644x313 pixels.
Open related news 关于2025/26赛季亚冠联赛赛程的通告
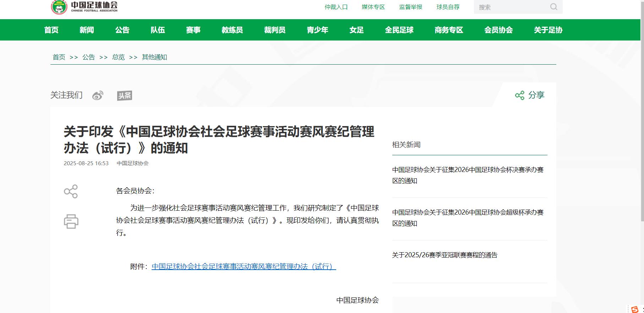tap(445, 255)
